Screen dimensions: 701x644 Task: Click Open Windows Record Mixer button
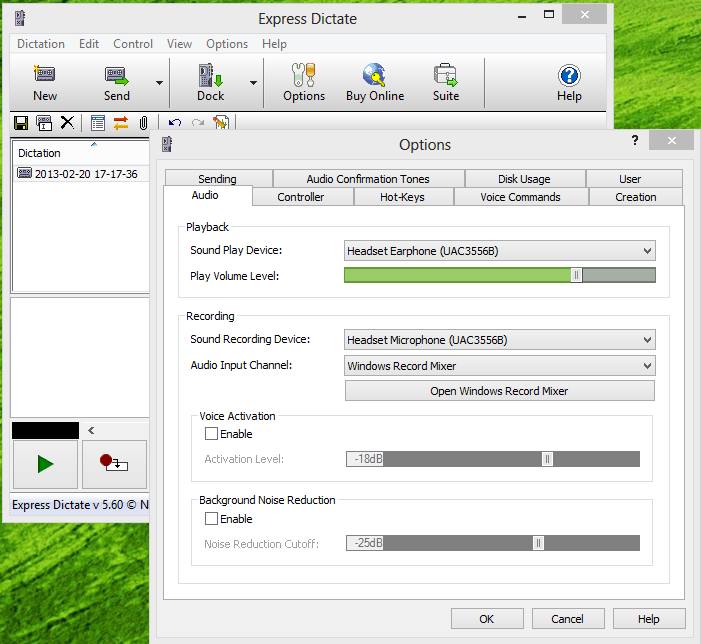click(499, 391)
